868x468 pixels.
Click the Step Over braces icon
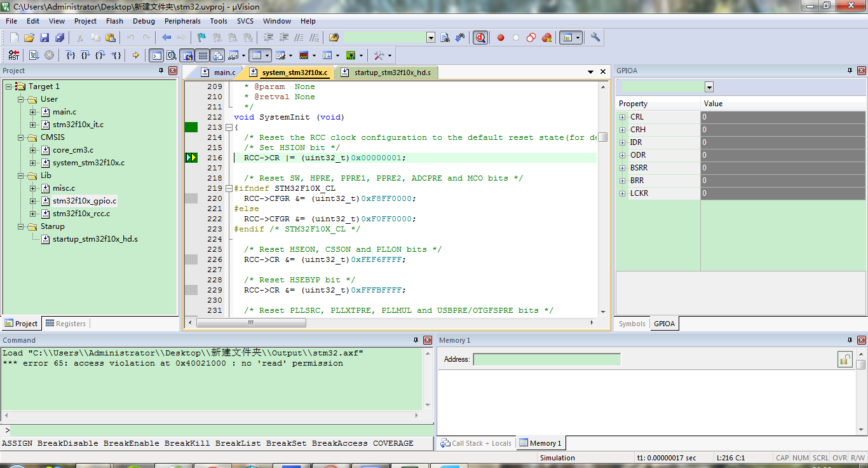(86, 55)
